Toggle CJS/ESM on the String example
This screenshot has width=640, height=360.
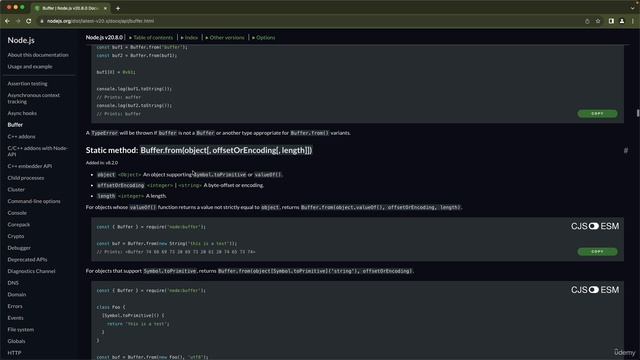[594, 226]
